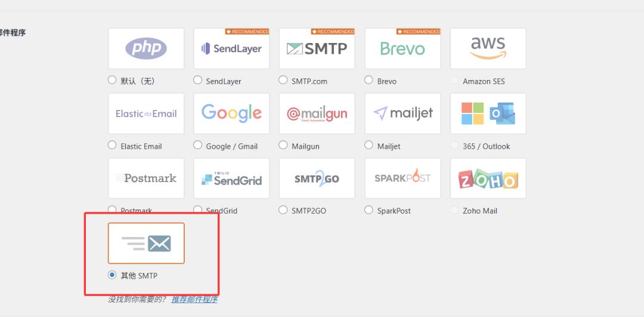Click the 365 / Outlook label text

487,146
